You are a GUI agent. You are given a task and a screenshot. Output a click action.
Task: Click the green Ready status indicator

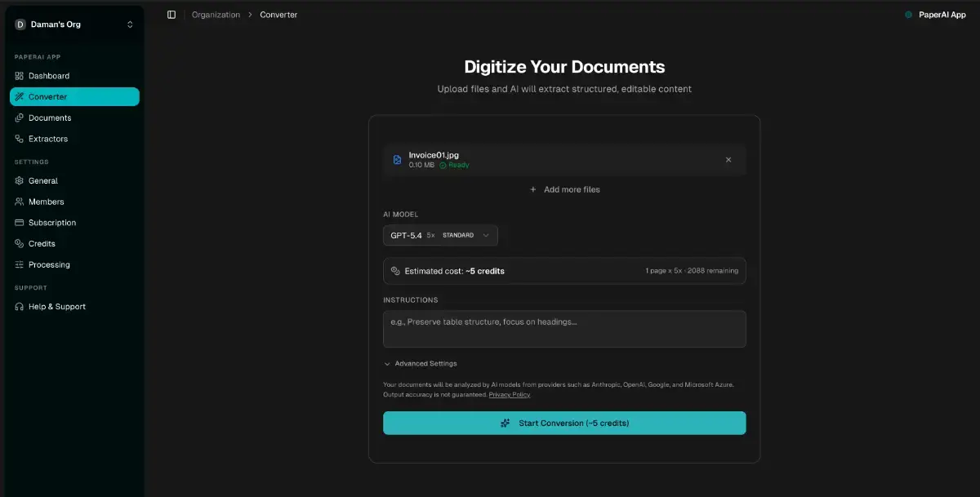(454, 165)
